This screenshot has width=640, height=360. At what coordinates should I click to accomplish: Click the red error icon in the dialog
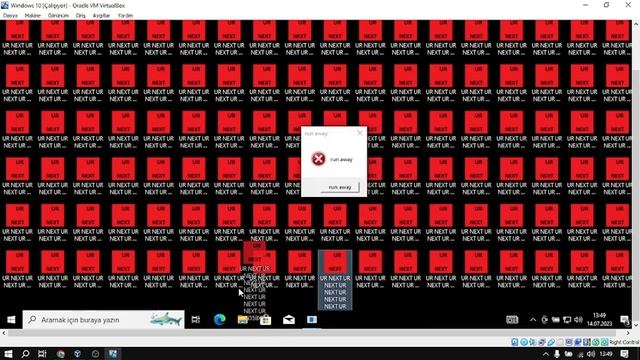pyautogui.click(x=318, y=159)
